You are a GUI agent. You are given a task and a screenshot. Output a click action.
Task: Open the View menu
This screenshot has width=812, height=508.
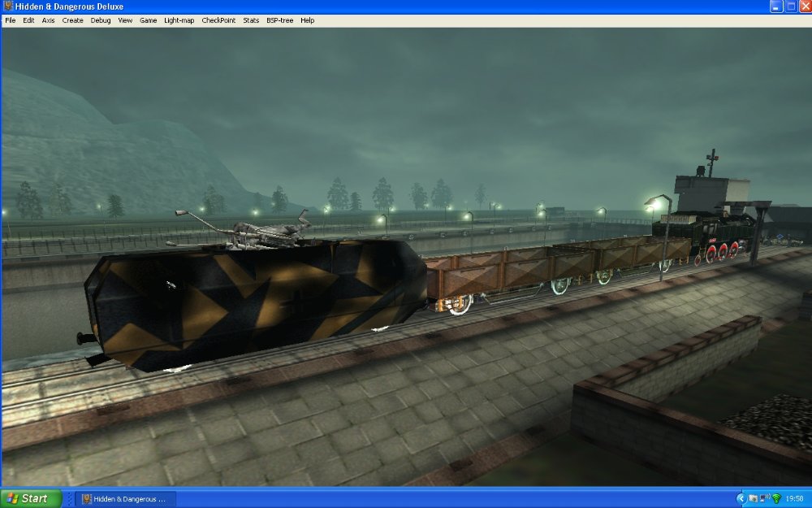pos(125,20)
